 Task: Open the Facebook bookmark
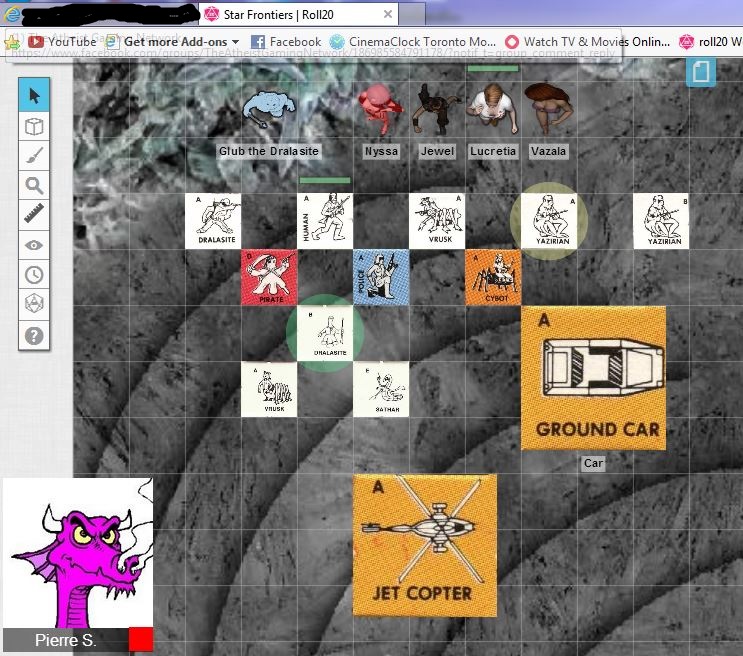click(x=285, y=42)
